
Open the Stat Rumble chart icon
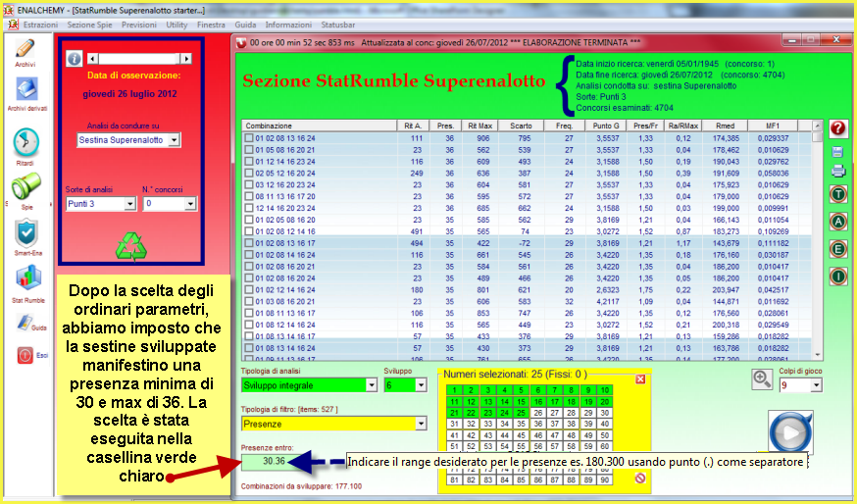click(27, 277)
